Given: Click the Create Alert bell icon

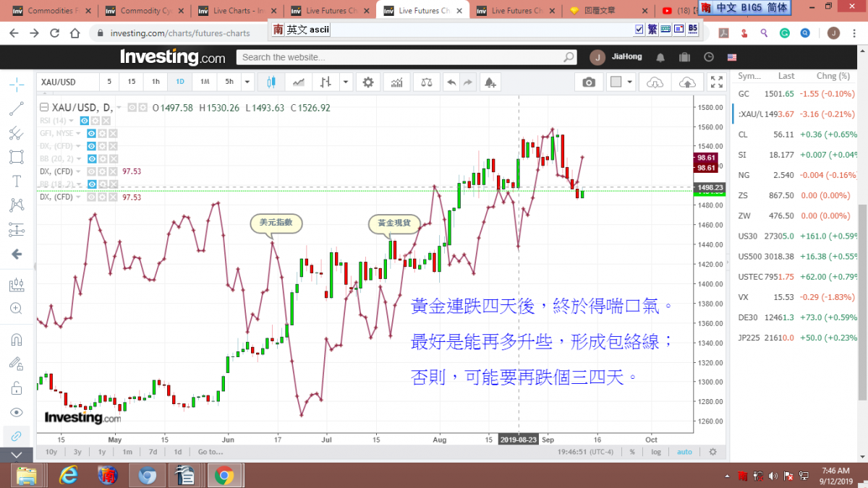Looking at the screenshot, I should pyautogui.click(x=490, y=82).
